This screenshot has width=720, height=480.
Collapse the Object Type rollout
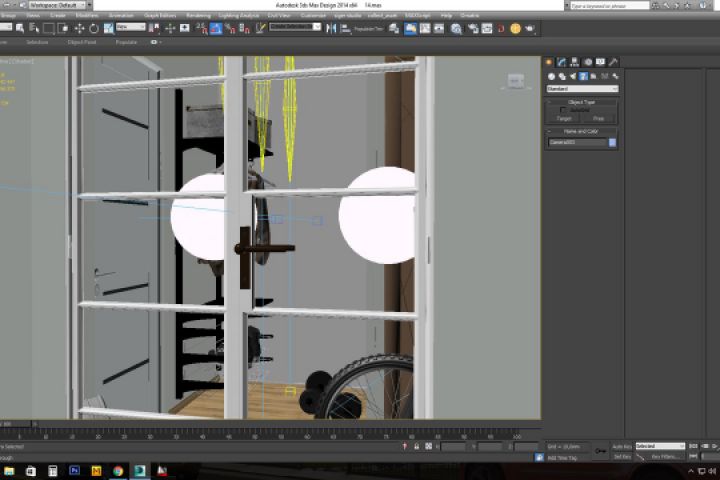click(582, 102)
